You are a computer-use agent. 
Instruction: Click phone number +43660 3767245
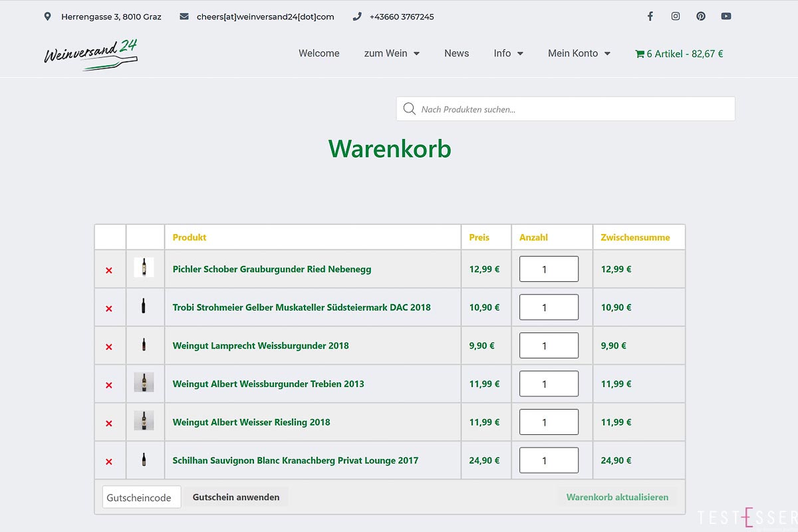tap(402, 17)
